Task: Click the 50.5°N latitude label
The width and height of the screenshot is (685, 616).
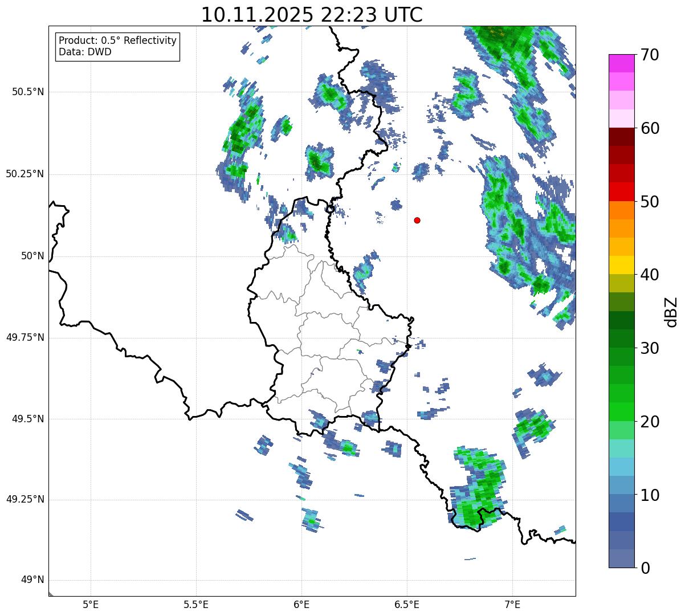Action: click(x=28, y=92)
